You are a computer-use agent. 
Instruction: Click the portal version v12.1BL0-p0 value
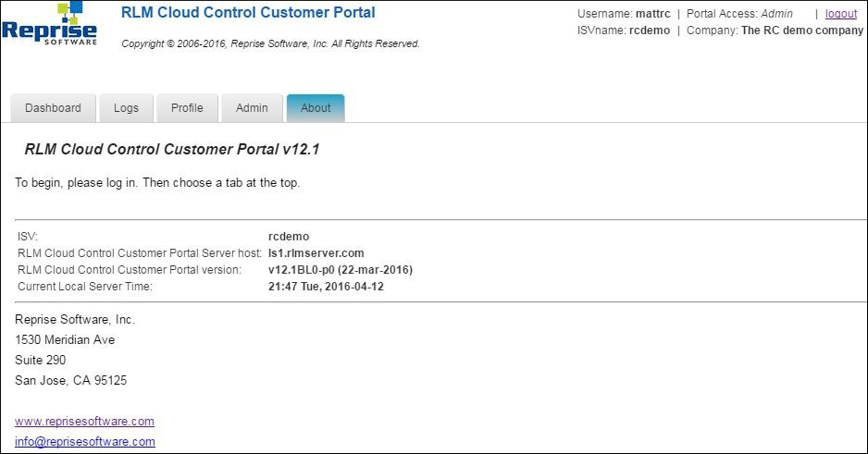[340, 270]
